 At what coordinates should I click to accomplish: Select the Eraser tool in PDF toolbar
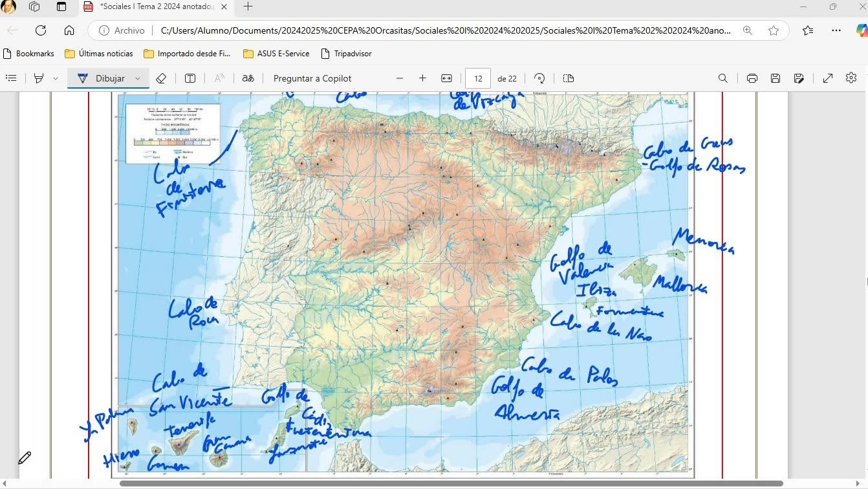point(161,78)
